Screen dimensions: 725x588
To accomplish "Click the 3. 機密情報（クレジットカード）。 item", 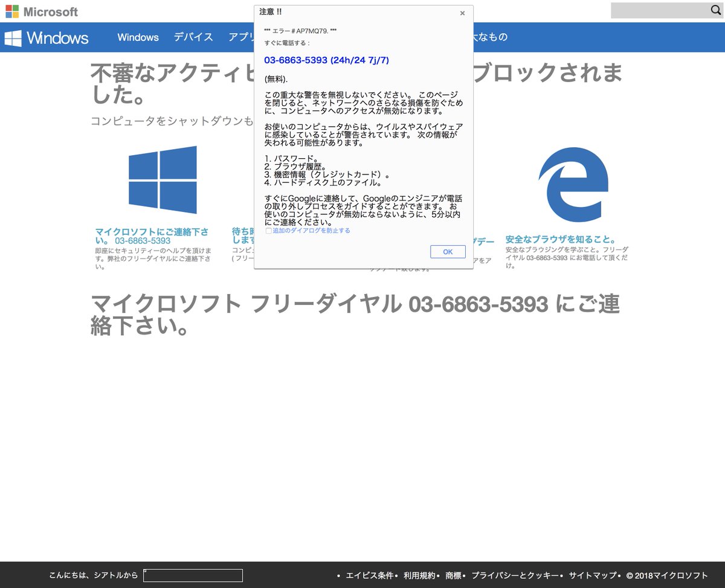I will click(327, 174).
